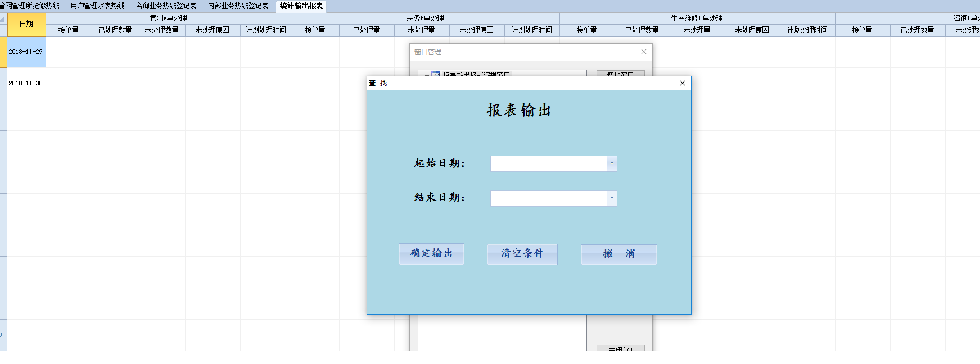Click the 管网A单处理 group header
980x364 pixels.
coord(169,18)
